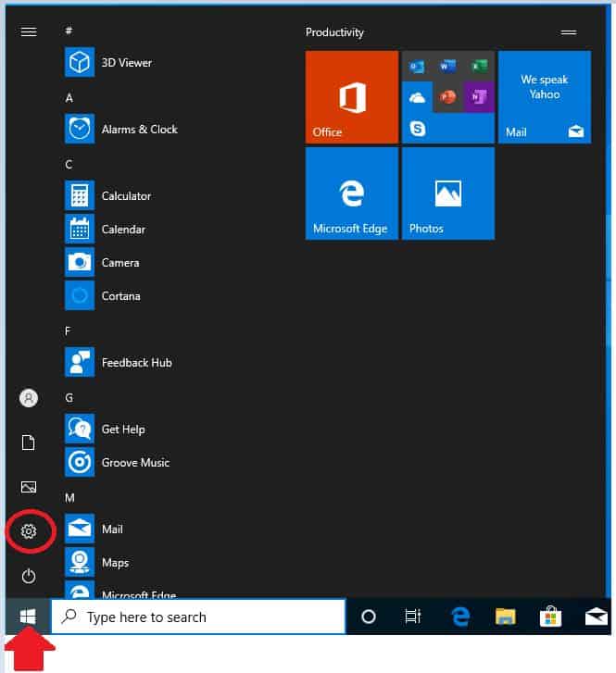This screenshot has height=673, width=616.
Task: Open the Microsoft Edge tile
Action: [352, 193]
